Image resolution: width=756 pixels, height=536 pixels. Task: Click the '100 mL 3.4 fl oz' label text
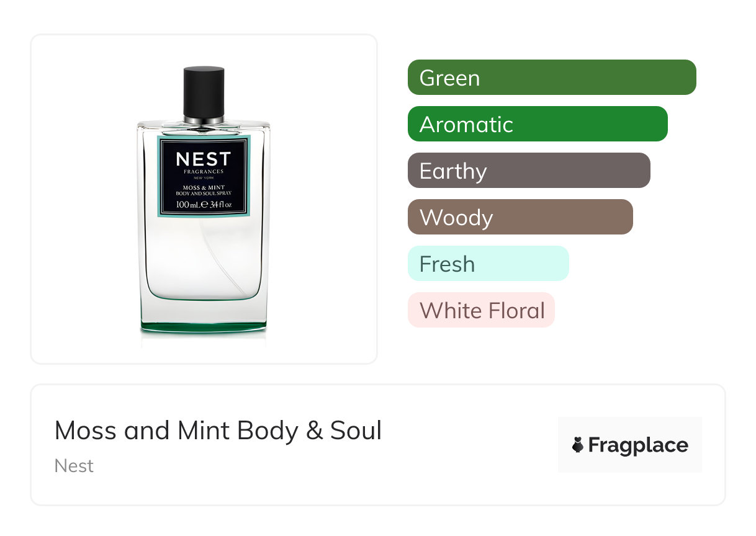[x=204, y=204]
